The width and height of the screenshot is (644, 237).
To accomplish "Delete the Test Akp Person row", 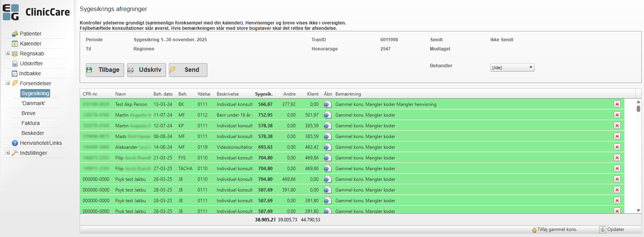I will pyautogui.click(x=617, y=104).
